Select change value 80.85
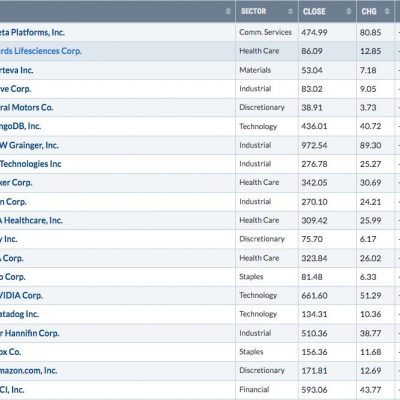The image size is (400, 400). (370, 32)
